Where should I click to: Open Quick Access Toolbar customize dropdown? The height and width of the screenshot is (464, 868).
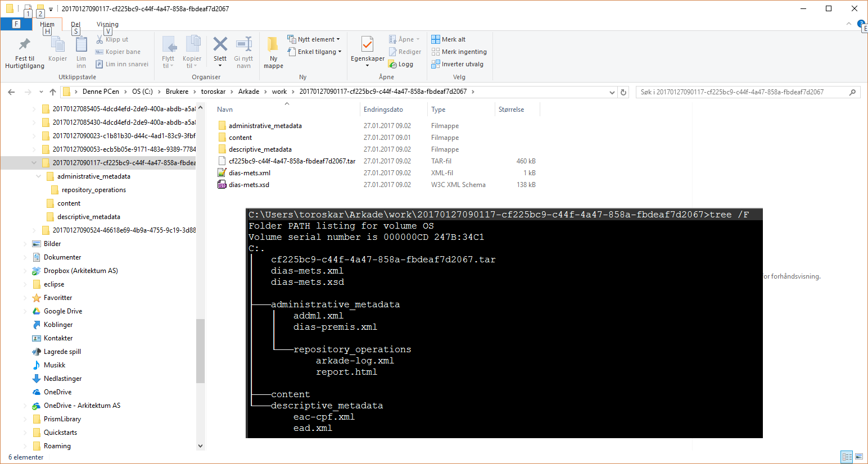click(51, 9)
